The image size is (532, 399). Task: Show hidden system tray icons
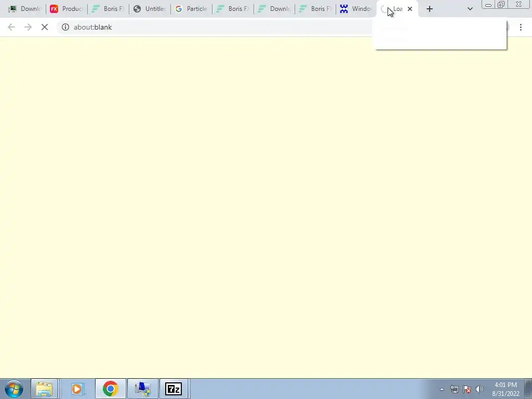point(442,389)
